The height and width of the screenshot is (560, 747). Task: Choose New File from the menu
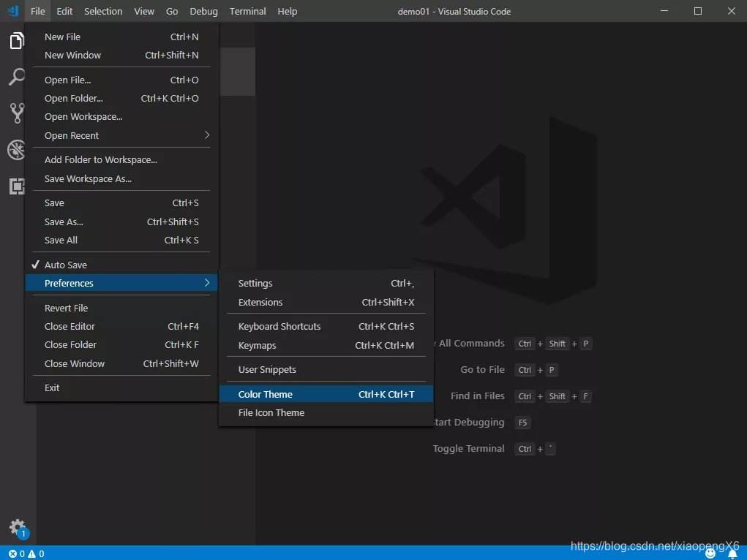pos(121,37)
